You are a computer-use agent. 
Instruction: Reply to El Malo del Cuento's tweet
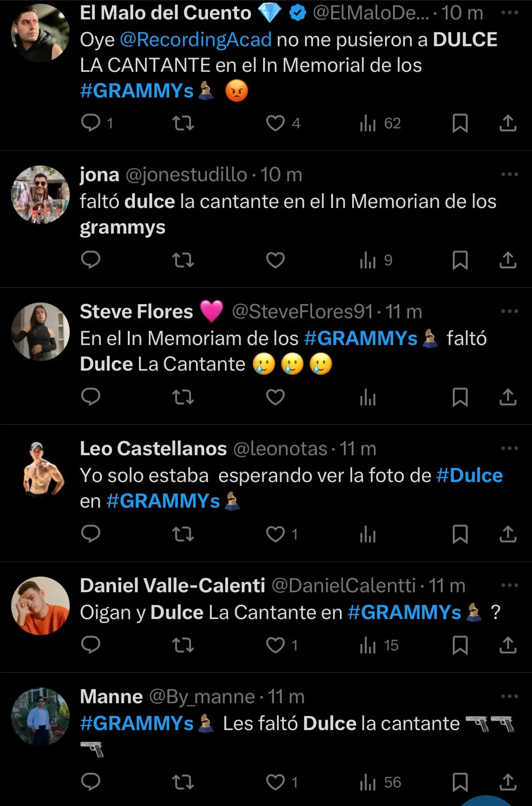click(x=91, y=123)
